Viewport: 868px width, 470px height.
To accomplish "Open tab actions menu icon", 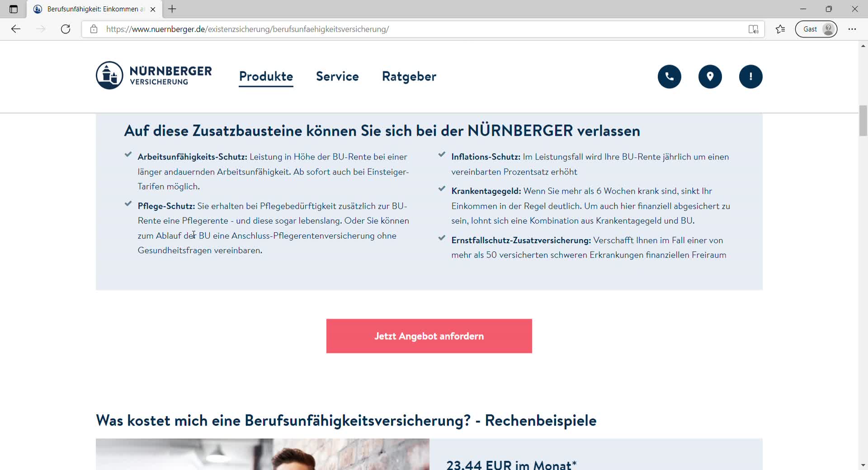I will 14,9.
